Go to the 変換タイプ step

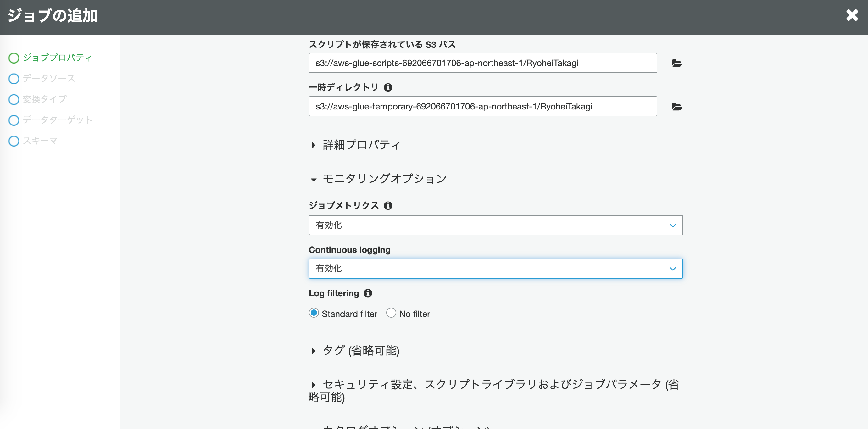44,99
